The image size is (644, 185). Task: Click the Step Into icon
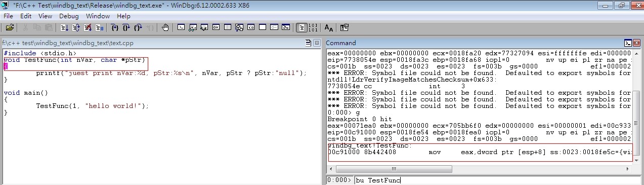pyautogui.click(x=115, y=27)
